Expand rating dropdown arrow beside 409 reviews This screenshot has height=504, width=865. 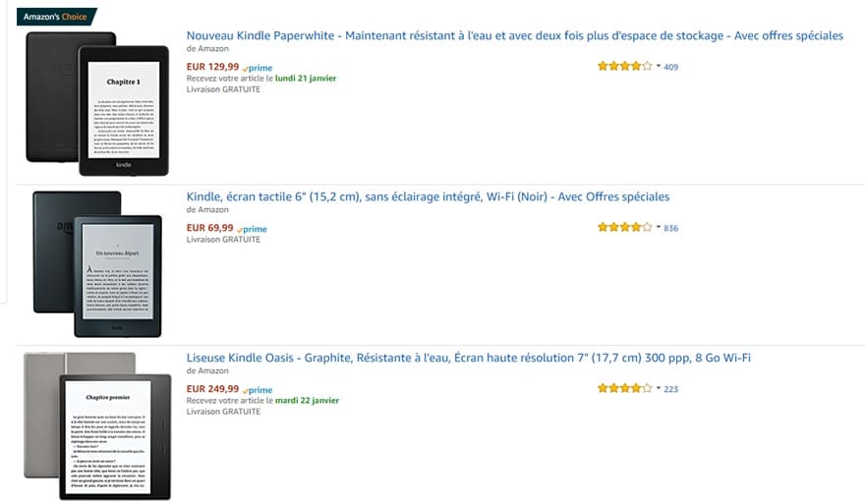pyautogui.click(x=659, y=67)
